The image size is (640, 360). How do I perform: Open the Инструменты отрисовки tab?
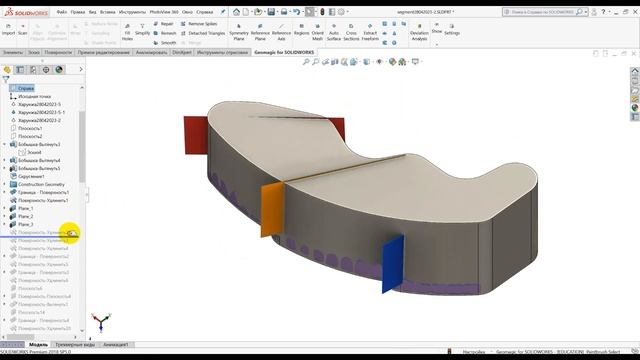[x=222, y=52]
